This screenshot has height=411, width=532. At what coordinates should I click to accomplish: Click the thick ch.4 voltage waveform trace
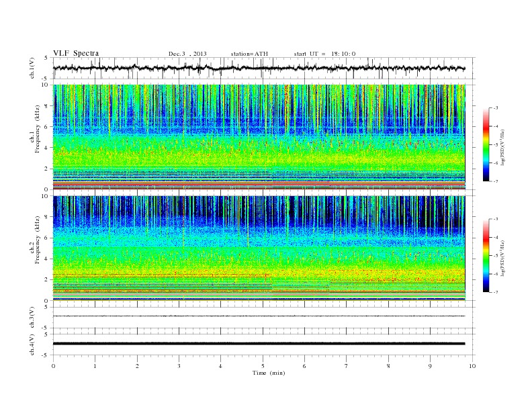(x=259, y=344)
